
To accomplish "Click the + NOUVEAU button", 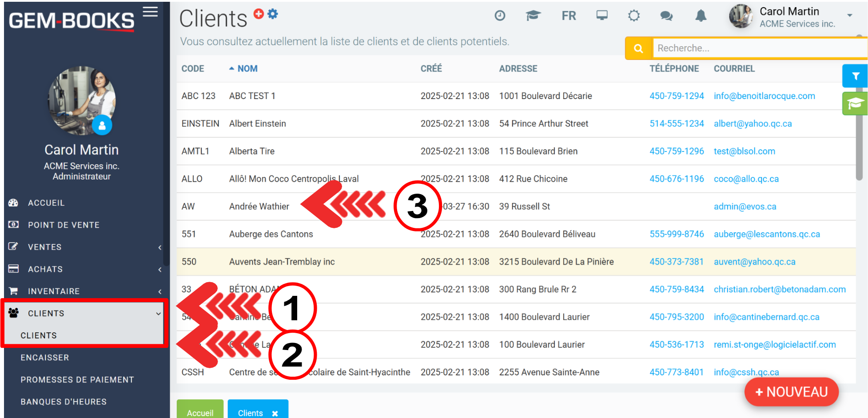I will pos(791,392).
